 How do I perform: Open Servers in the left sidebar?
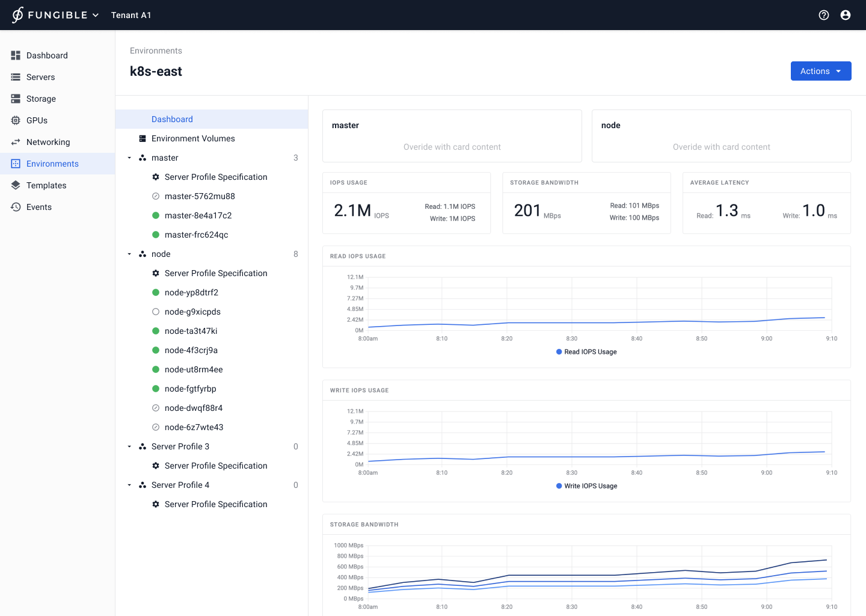pos(40,77)
